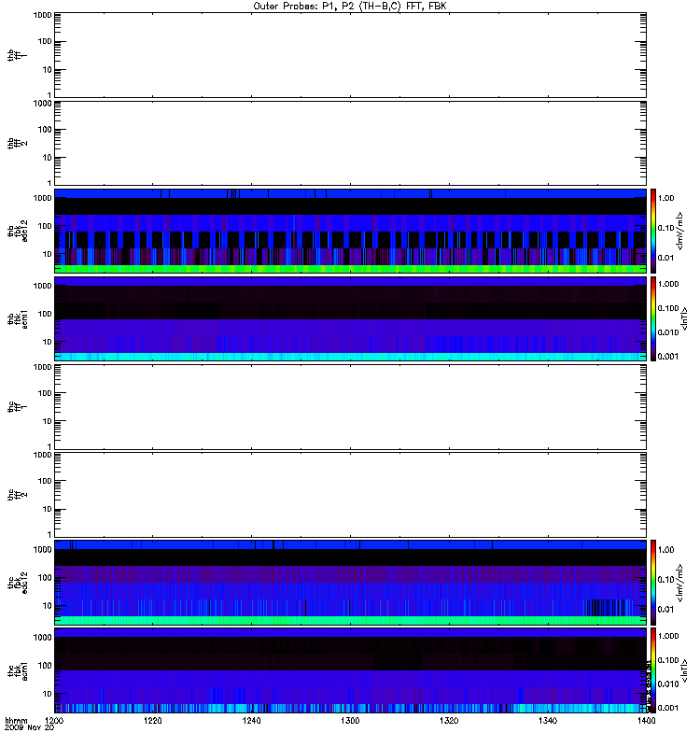
Task: Click the 1400 time axis label
Action: tap(646, 720)
